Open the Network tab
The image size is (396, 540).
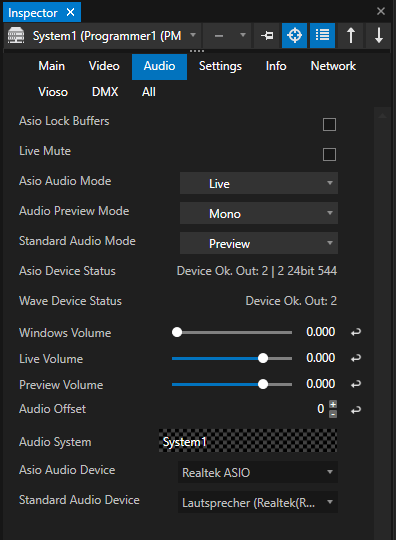click(x=333, y=66)
